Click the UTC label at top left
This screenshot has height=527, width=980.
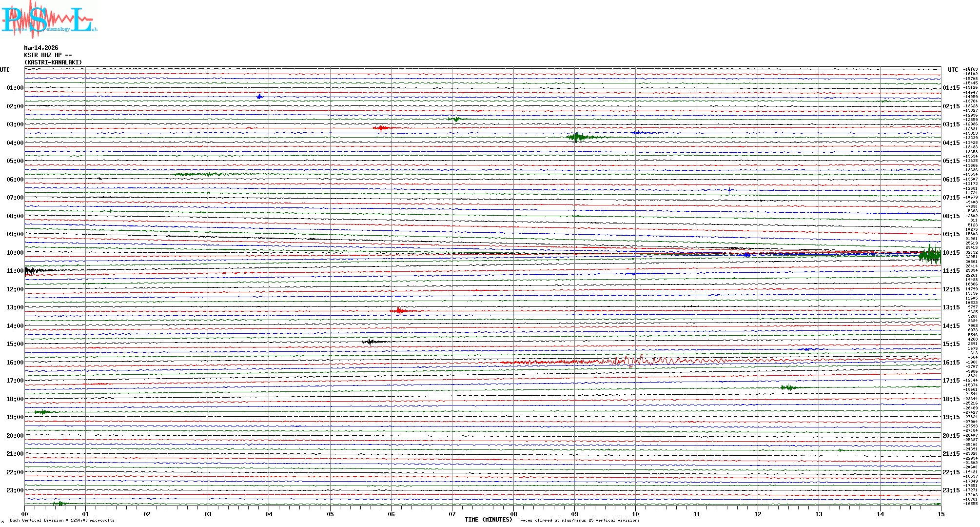point(5,70)
